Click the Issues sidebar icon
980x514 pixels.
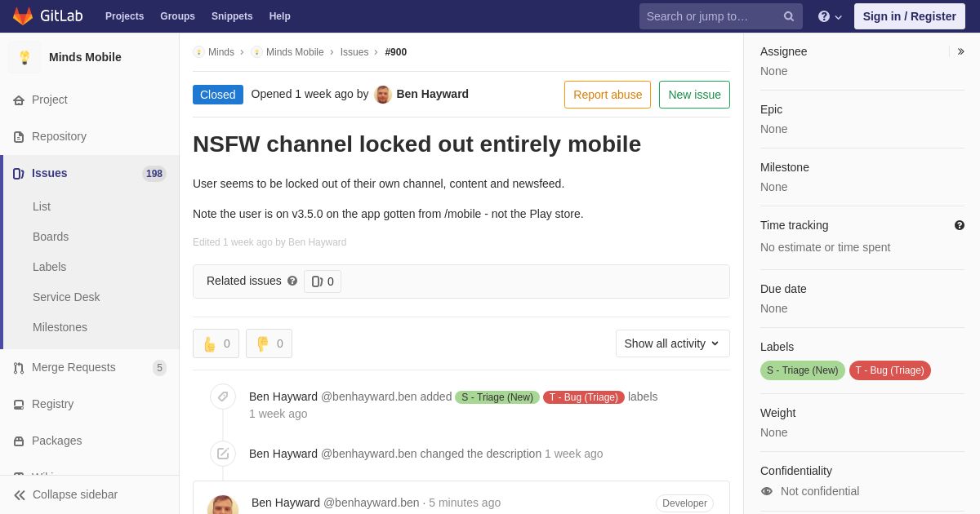pyautogui.click(x=19, y=174)
